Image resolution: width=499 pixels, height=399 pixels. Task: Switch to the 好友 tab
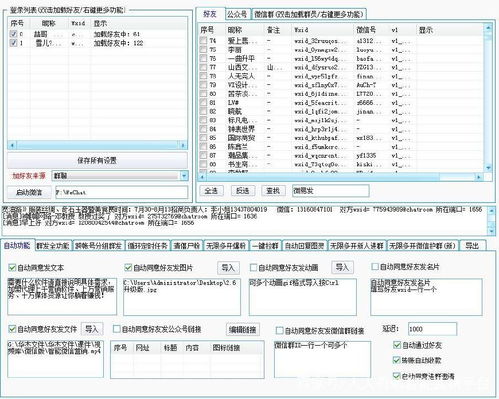(x=210, y=14)
